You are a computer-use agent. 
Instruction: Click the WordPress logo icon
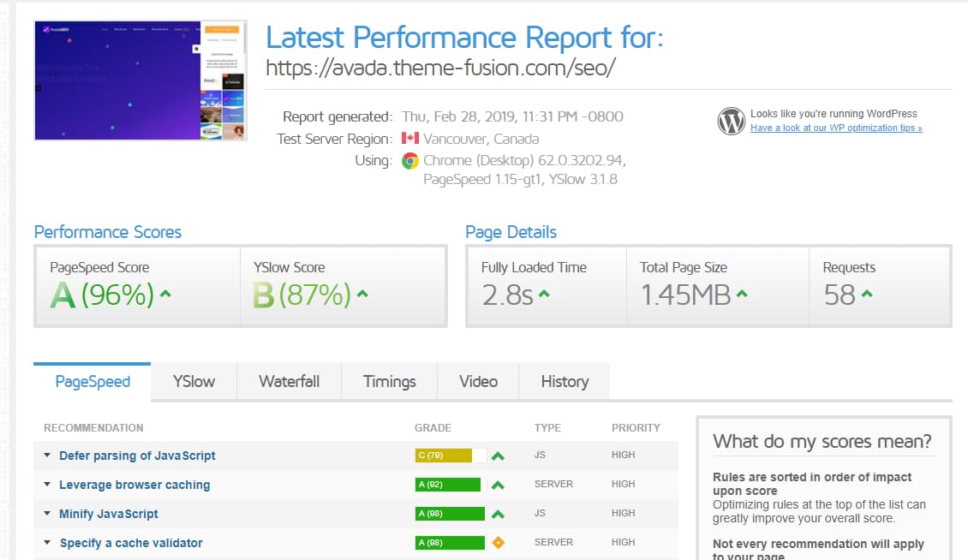[x=731, y=122]
